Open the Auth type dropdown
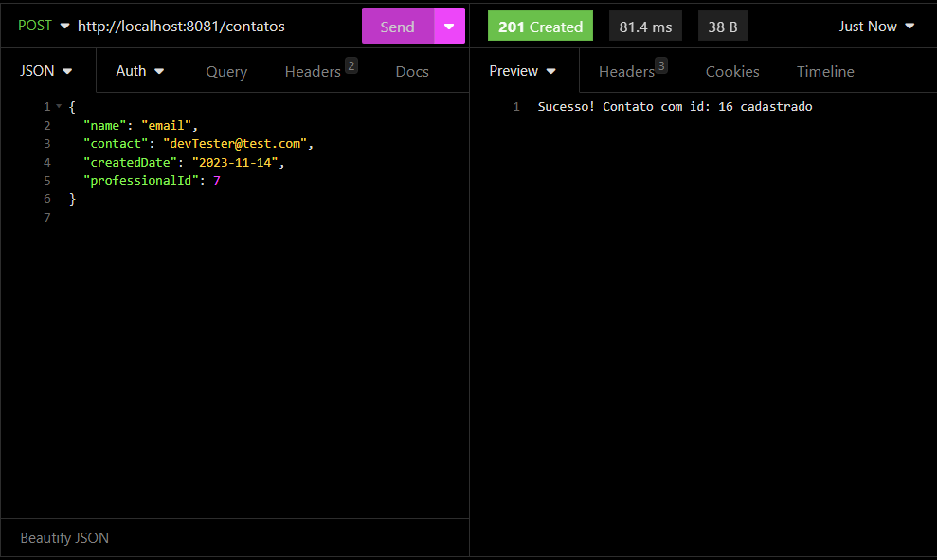937x560 pixels. (x=139, y=70)
